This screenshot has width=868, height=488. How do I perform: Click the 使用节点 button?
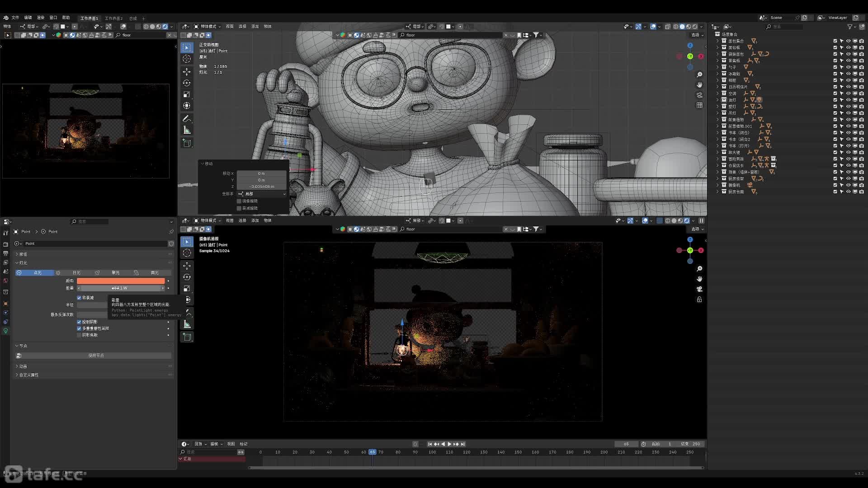click(x=96, y=356)
